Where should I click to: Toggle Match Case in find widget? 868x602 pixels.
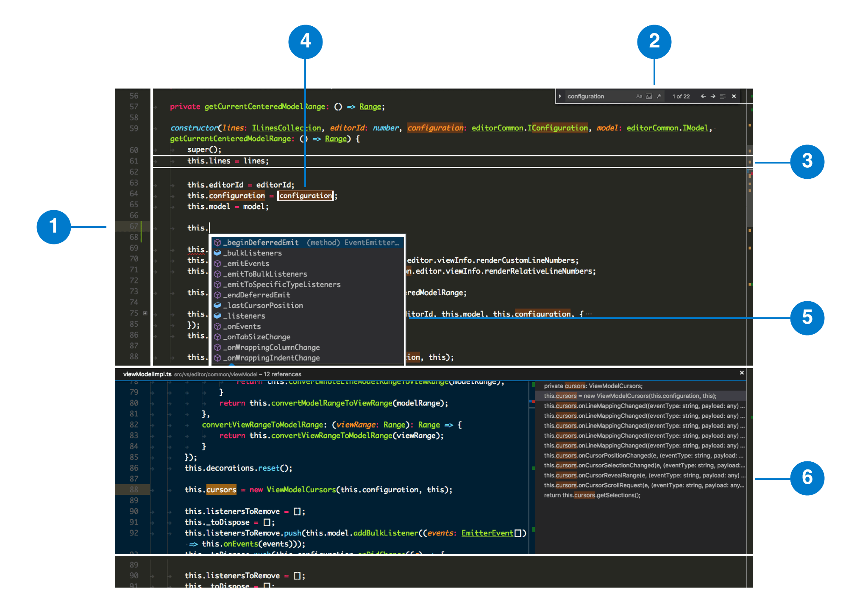click(639, 97)
